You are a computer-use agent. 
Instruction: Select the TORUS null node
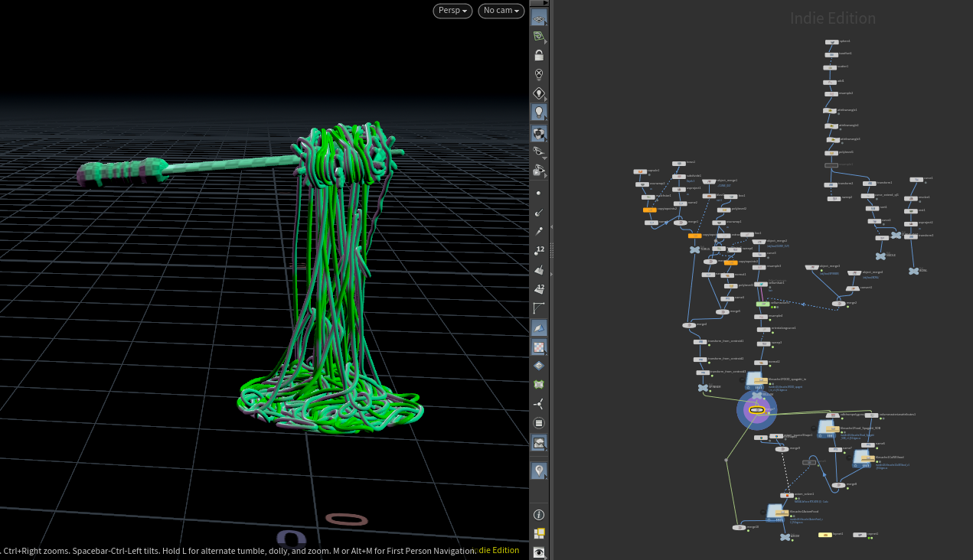coord(694,249)
